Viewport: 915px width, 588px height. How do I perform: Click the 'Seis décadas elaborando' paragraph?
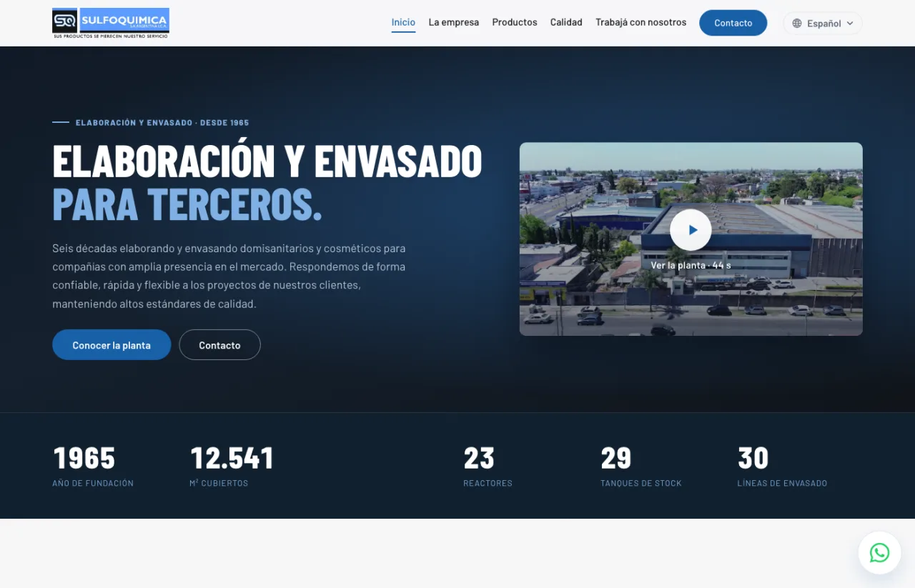[x=229, y=276]
